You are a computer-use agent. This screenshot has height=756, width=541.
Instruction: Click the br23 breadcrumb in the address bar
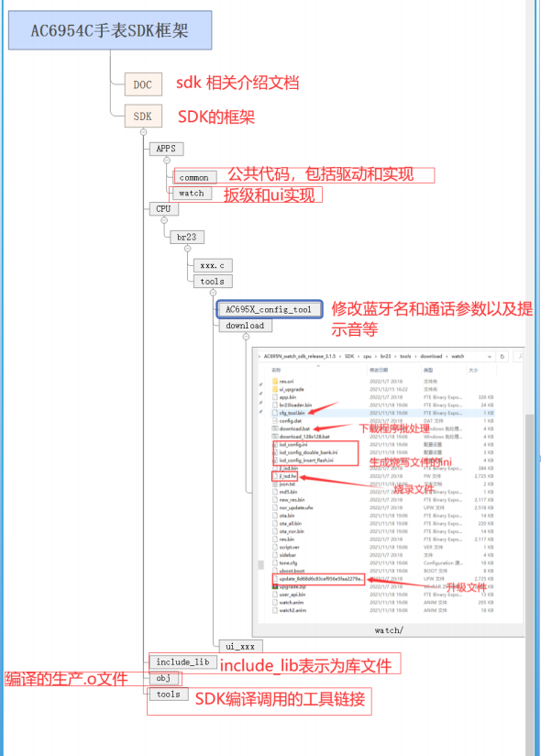point(386,356)
